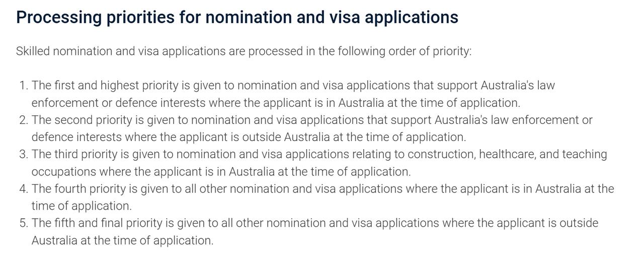Click the word 'teaching' in the third item
The image size is (644, 259).
pos(585,154)
